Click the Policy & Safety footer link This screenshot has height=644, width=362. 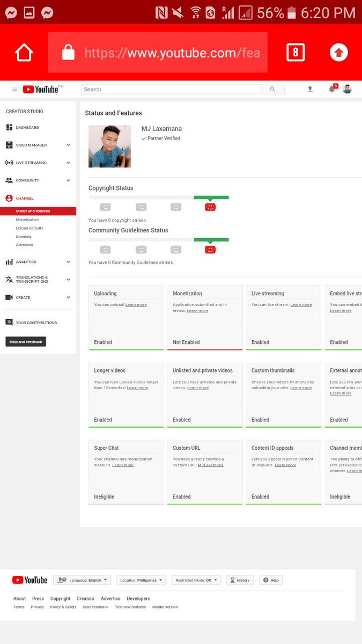tap(63, 607)
